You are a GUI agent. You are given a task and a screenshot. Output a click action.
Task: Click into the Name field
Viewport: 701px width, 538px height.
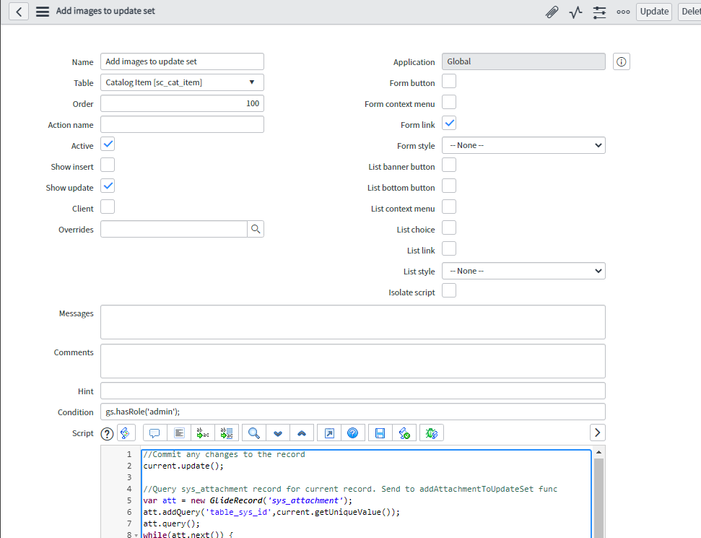(182, 62)
